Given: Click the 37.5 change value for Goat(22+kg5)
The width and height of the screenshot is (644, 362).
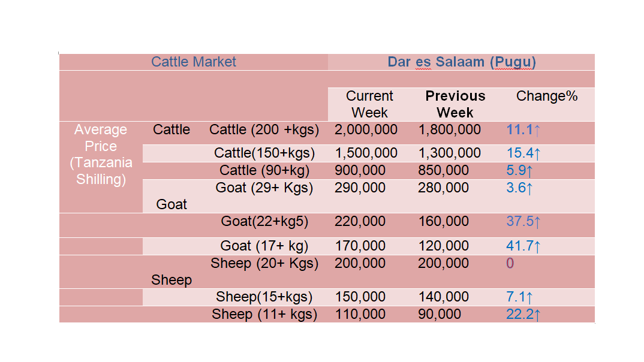Looking at the screenshot, I should 523,222.
